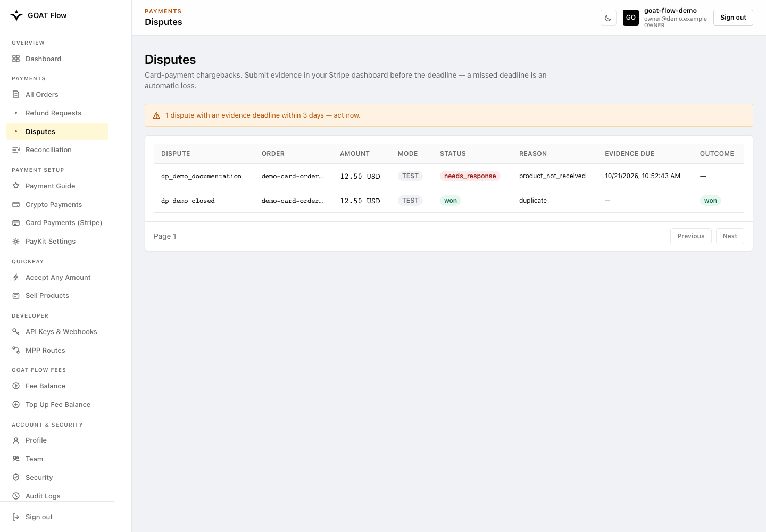This screenshot has width=766, height=532.
Task: Click the Security shield icon
Action: (x=16, y=477)
